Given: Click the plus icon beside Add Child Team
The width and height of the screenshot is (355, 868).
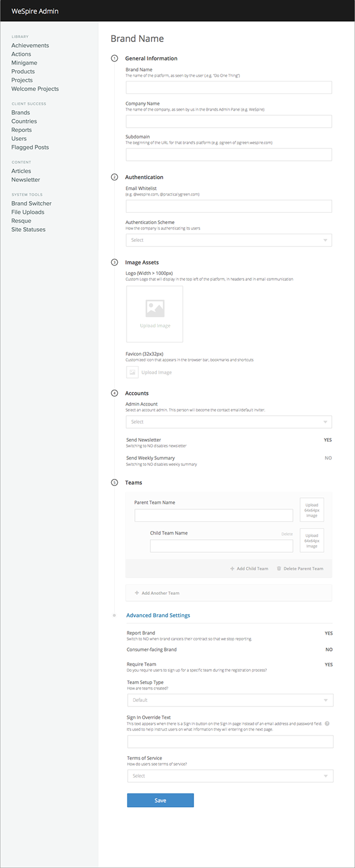Looking at the screenshot, I should (233, 569).
